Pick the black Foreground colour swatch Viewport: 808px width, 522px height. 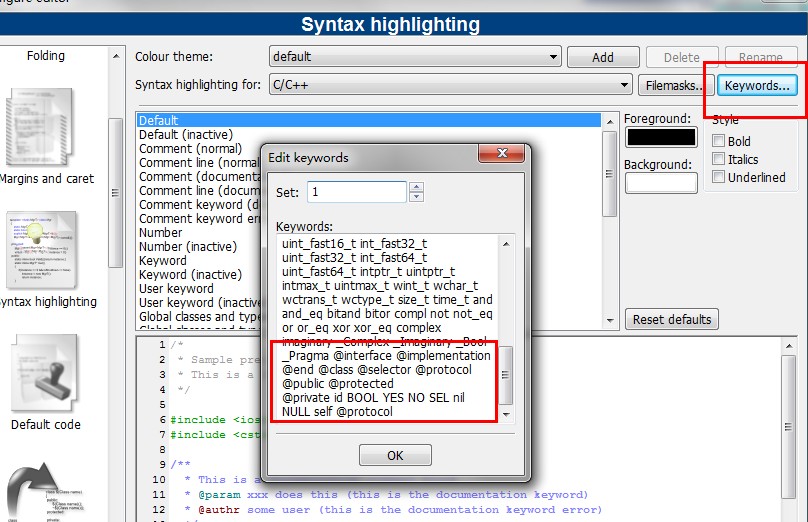click(x=661, y=138)
